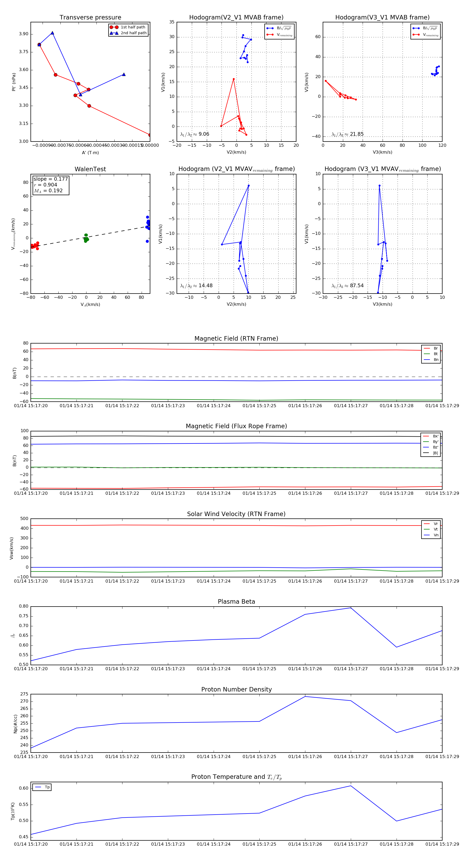Select the "1st half path" legend entry

(128, 27)
